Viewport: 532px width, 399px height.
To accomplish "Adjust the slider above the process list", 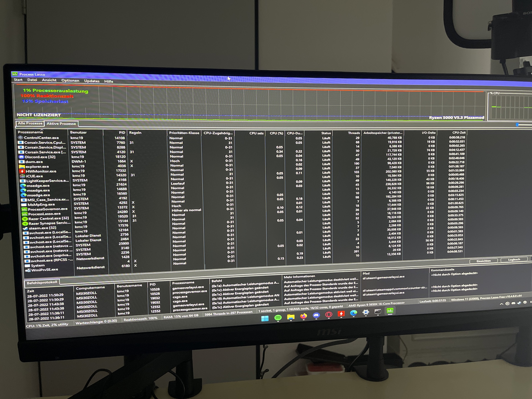I will [517, 125].
